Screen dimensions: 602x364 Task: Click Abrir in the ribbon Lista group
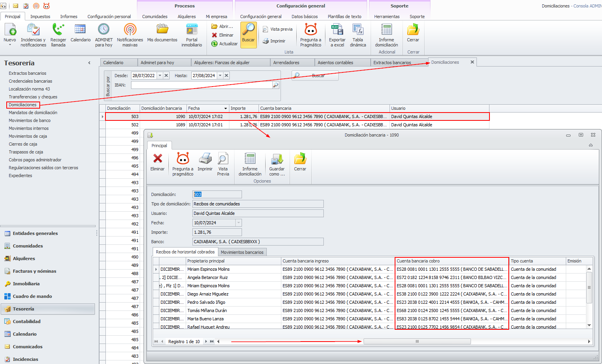point(222,26)
